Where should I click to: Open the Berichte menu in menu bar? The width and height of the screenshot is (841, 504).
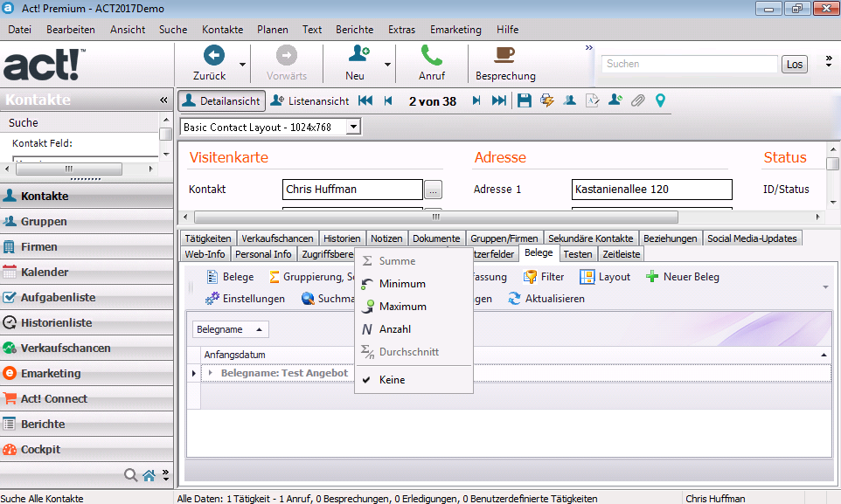[x=355, y=30]
